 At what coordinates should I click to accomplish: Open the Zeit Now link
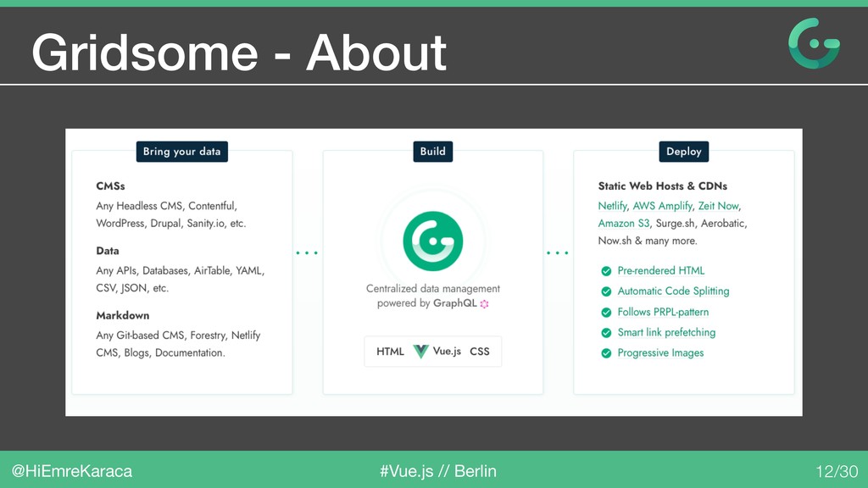click(x=718, y=206)
